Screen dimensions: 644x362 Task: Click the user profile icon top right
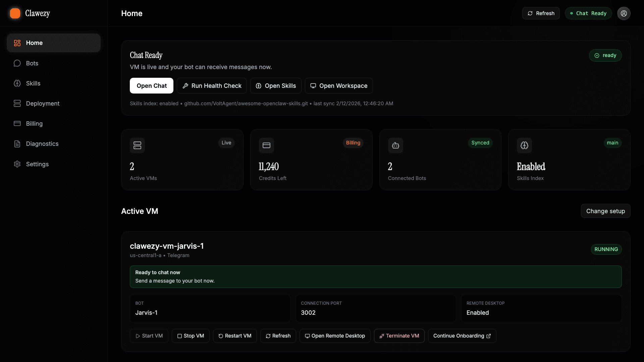click(x=624, y=13)
